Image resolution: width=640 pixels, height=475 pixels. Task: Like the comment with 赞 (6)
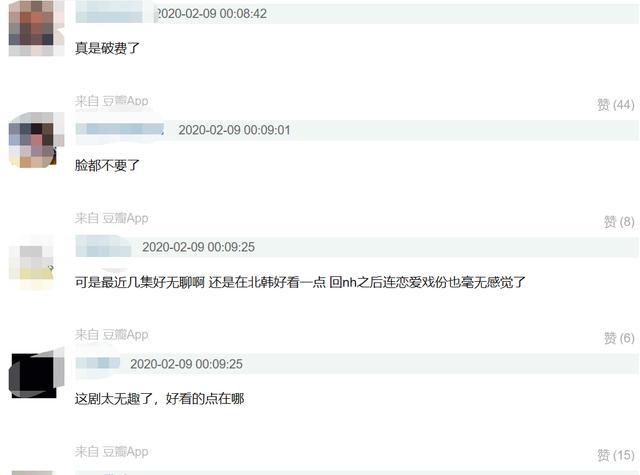(x=619, y=338)
